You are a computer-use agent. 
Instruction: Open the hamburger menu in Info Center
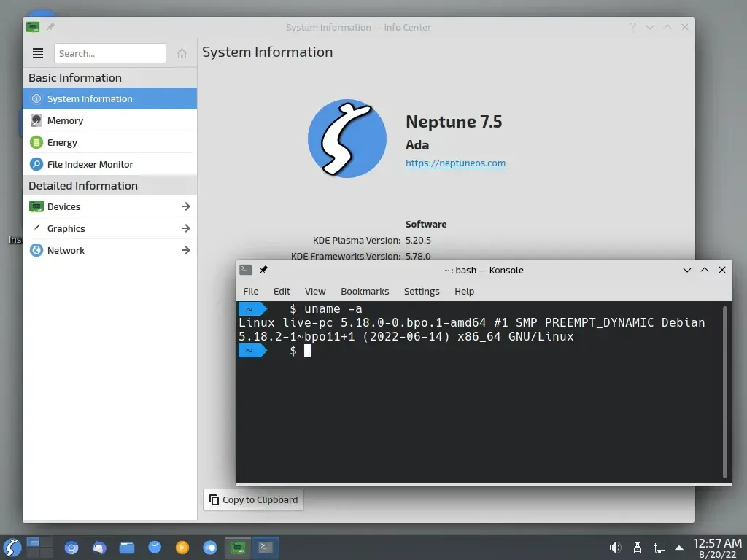point(38,53)
